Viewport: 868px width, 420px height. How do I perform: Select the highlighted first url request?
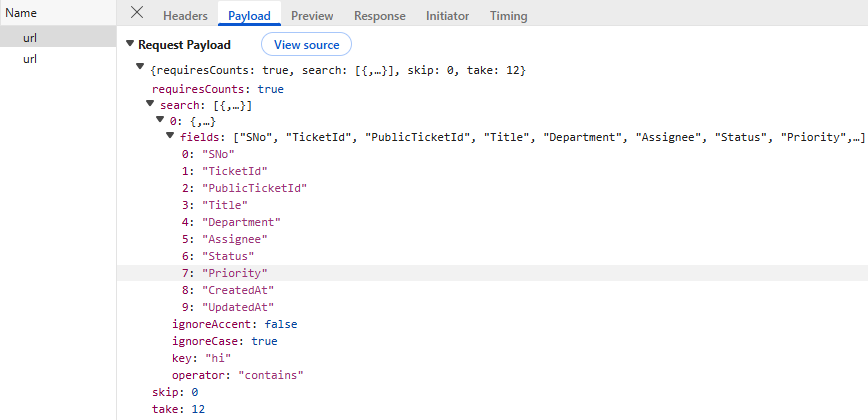coord(30,37)
